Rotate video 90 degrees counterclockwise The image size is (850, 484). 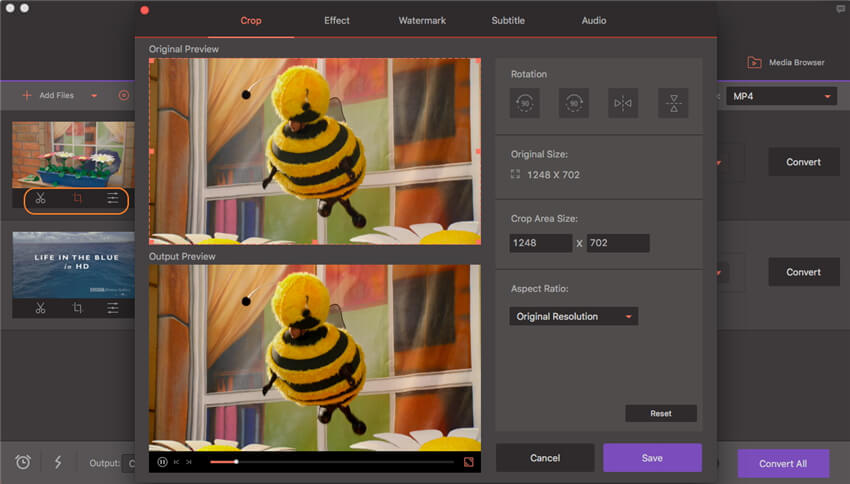(525, 103)
